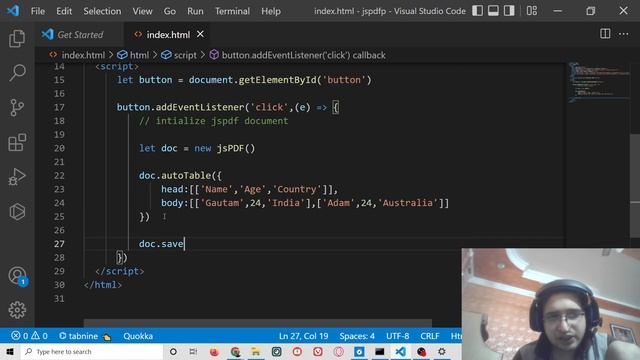Screen dimensions: 640x360
Task: Click the code minimap preview
Action: point(598,82)
